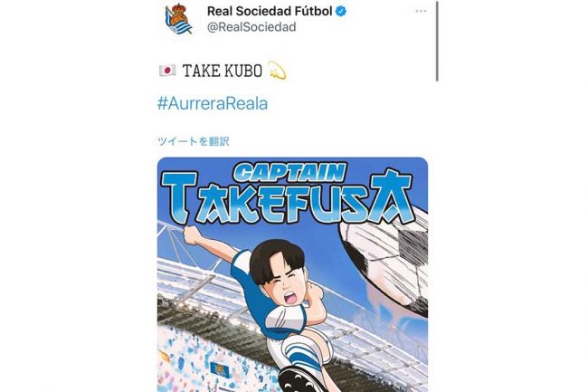Screen dimensions: 588x392
Task: Visit the @RealSociedad handle
Action: pos(251,27)
